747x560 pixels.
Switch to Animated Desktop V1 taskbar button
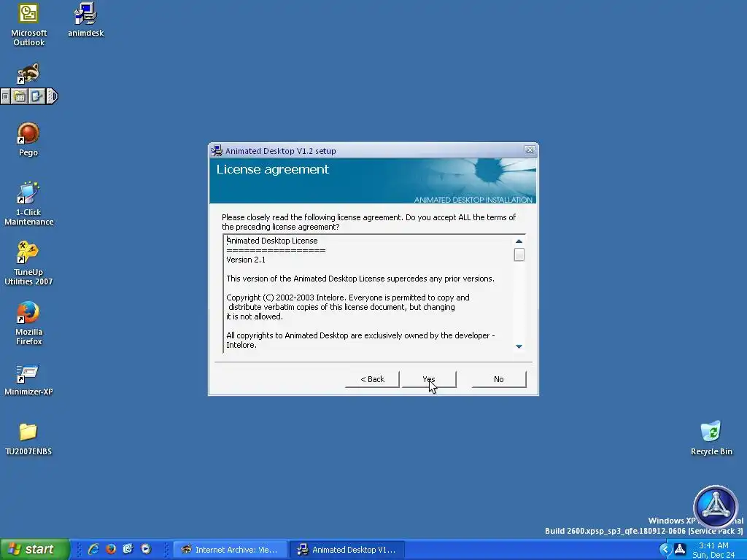click(348, 550)
